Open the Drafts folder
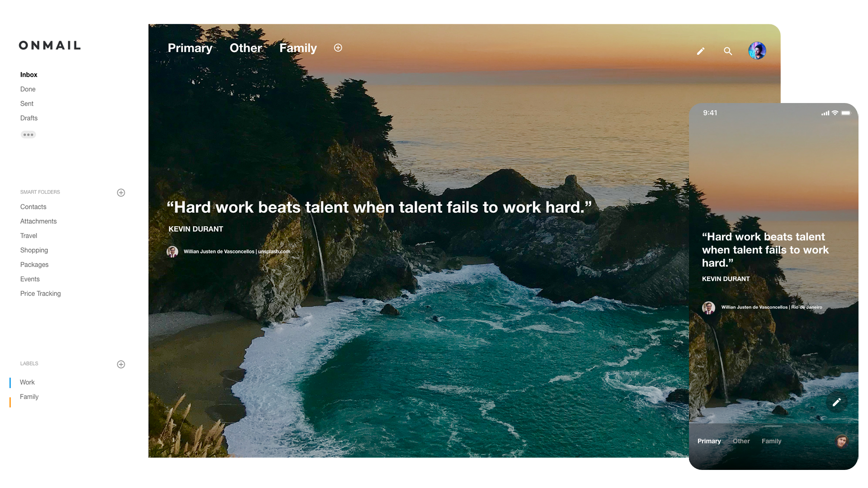 tap(29, 118)
